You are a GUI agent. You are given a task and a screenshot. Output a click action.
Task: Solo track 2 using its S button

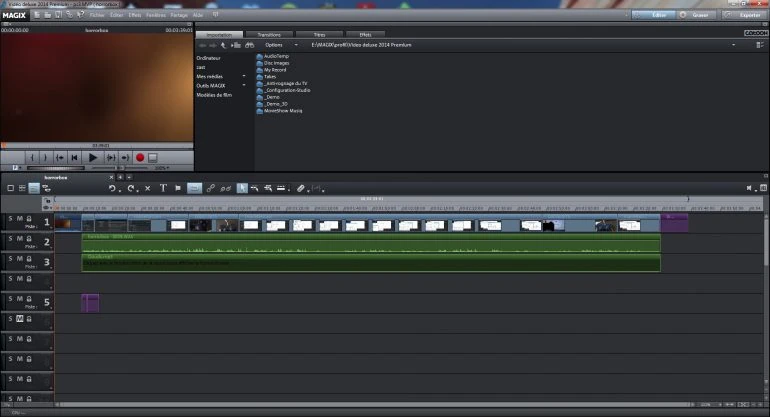[x=11, y=240]
